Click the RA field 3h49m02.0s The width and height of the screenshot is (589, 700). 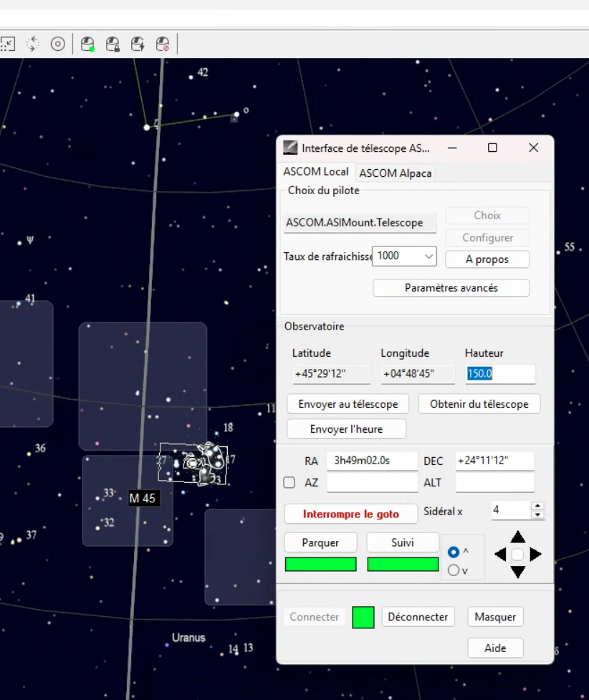pyautogui.click(x=373, y=460)
